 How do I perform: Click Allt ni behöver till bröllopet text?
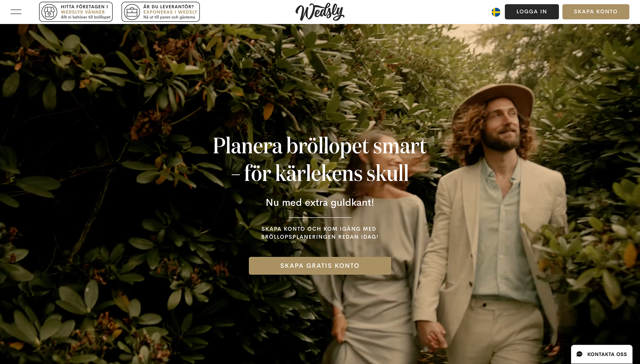pos(86,17)
